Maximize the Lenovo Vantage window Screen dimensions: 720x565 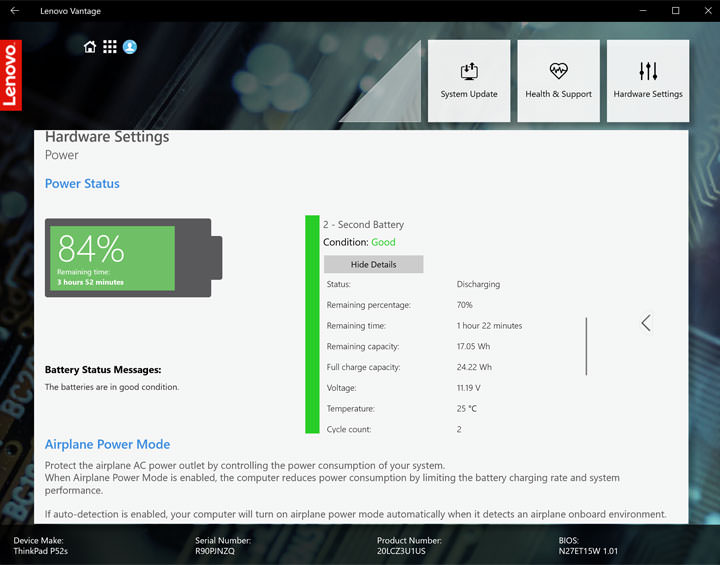(676, 11)
